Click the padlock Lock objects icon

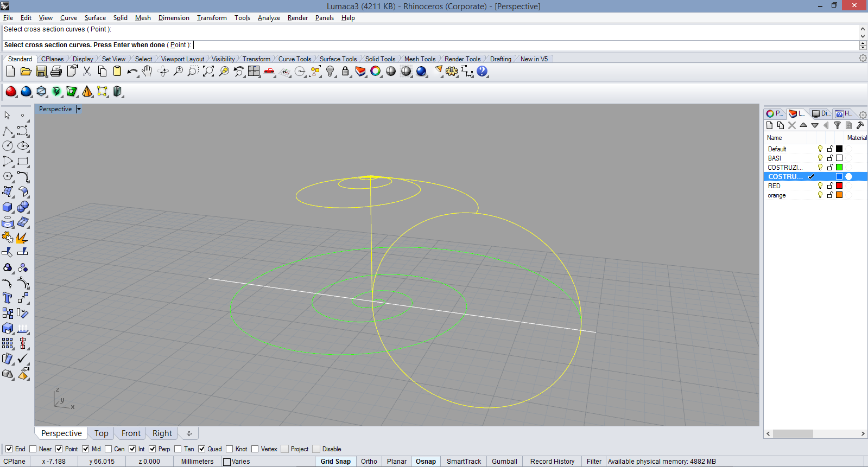click(345, 71)
